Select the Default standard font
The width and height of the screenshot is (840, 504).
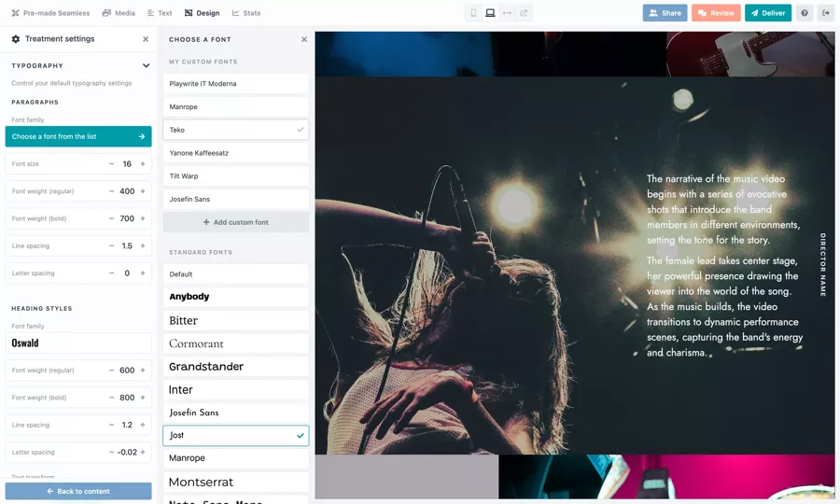(x=236, y=274)
